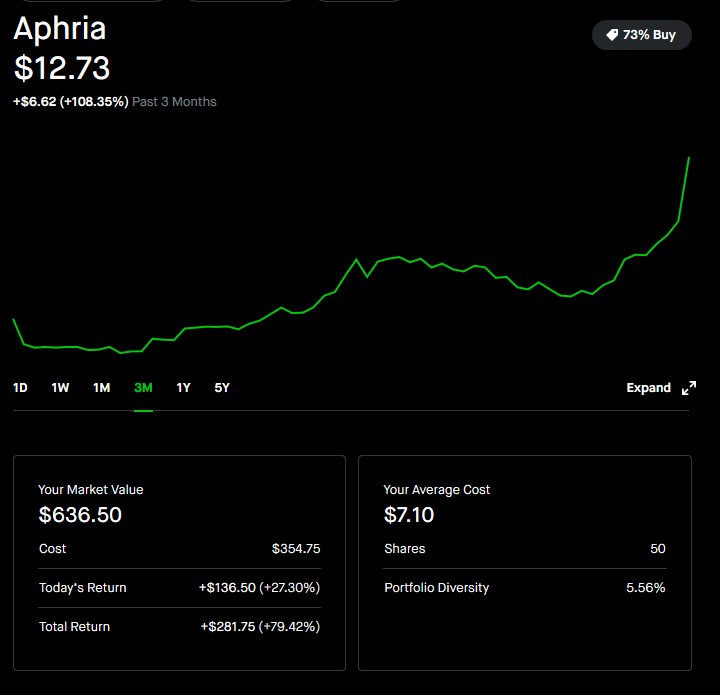
Task: Switch chart to 1Y range
Action: 183,388
